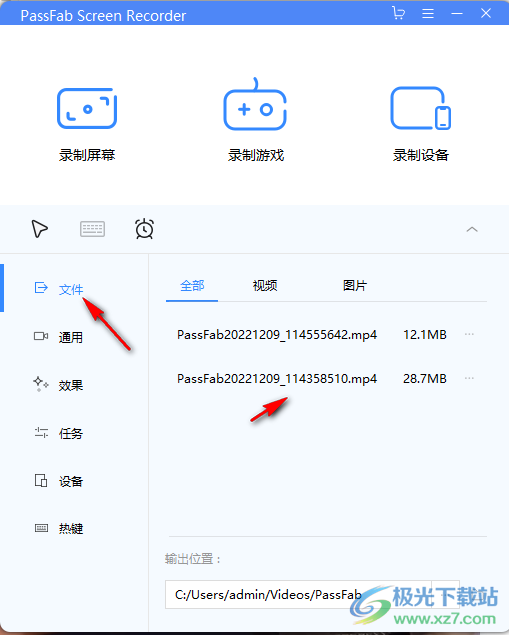Start Record Device mode icon
The height and width of the screenshot is (635, 509).
click(x=421, y=108)
